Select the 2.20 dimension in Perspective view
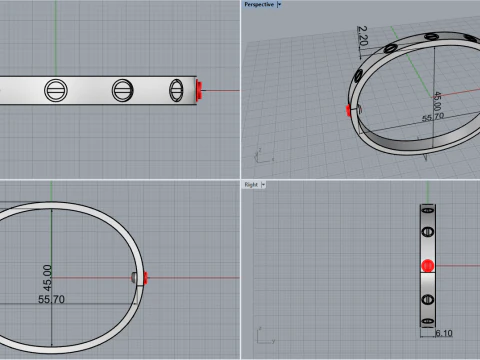Viewport: 480px width, 360px height. (362, 36)
